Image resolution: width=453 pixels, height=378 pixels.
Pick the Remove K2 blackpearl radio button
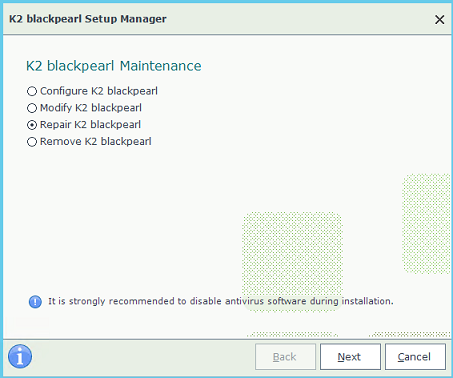(x=32, y=142)
